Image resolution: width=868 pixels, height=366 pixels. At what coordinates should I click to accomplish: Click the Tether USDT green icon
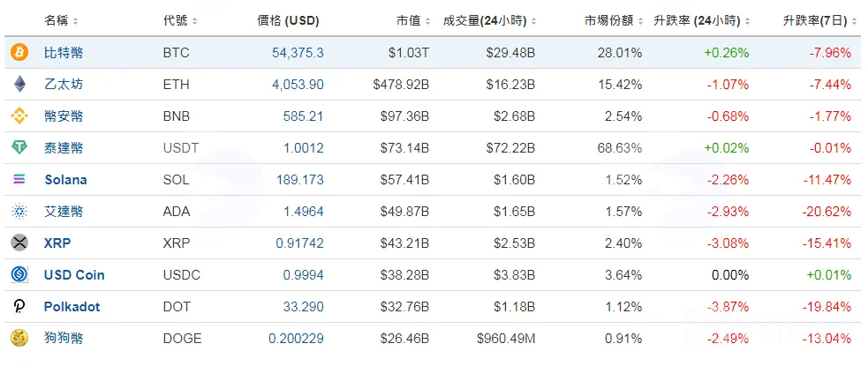(19, 147)
